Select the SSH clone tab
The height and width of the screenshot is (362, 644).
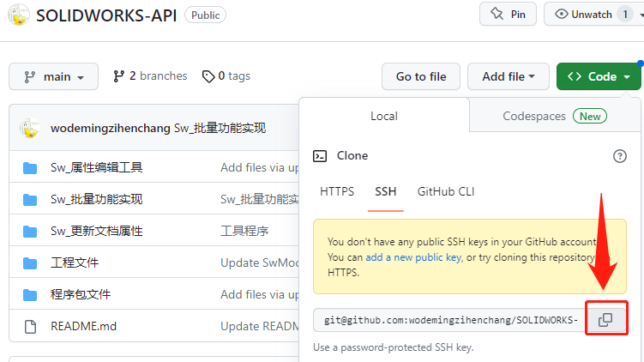[385, 191]
